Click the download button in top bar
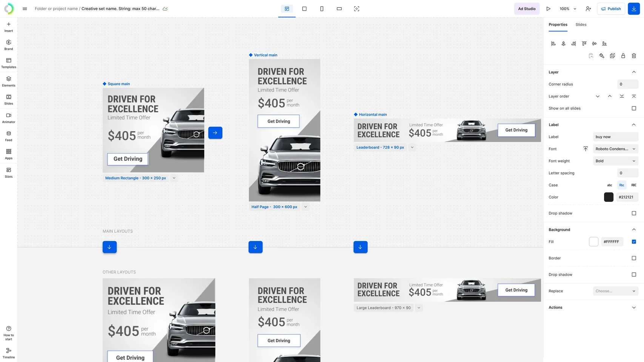644x362 pixels. [634, 9]
